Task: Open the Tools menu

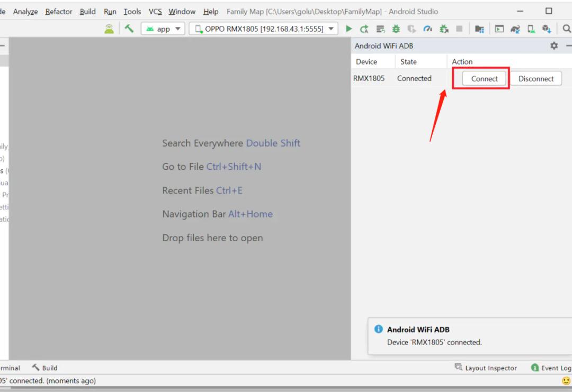Action: pos(132,11)
